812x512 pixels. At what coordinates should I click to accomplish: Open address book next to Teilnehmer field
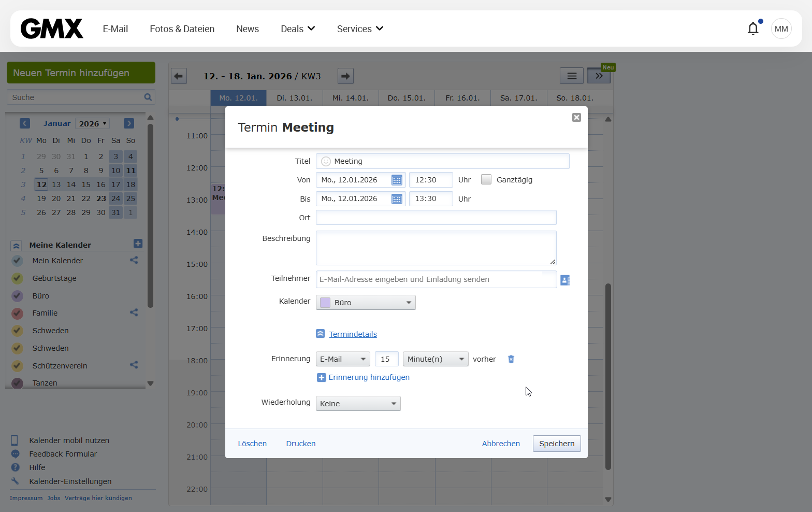(x=564, y=280)
